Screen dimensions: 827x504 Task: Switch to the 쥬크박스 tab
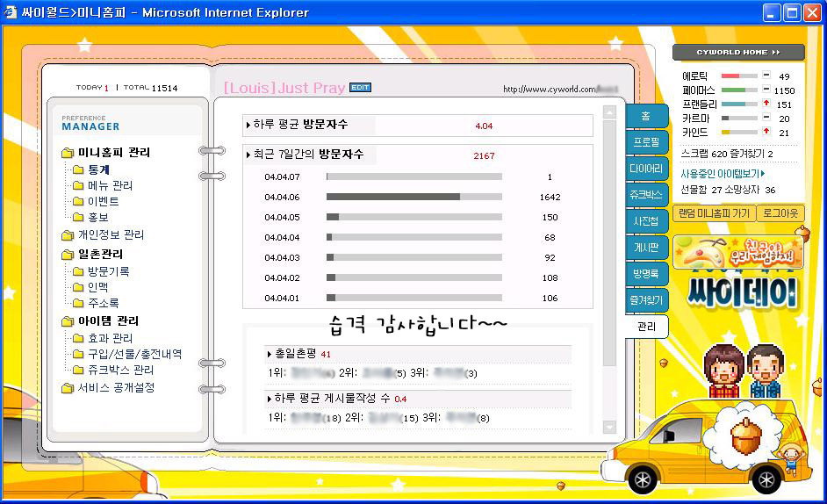tap(647, 195)
